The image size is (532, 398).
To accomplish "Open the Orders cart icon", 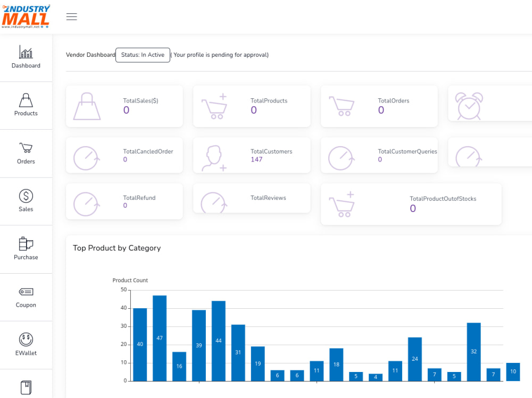I will [26, 148].
